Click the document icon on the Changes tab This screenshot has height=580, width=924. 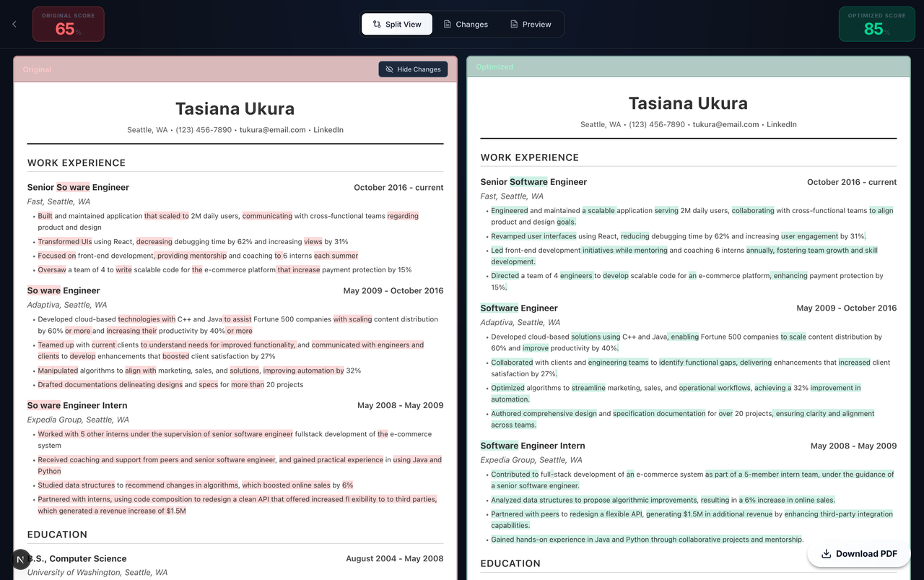(x=448, y=24)
